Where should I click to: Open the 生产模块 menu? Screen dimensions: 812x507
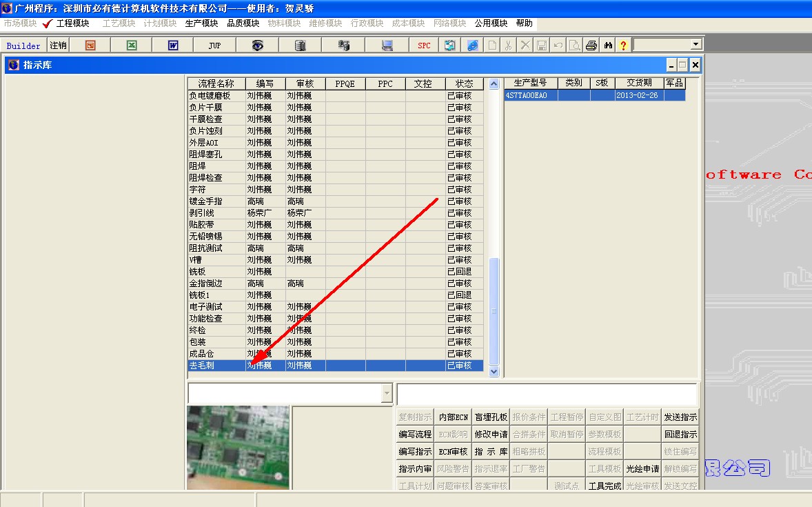pos(201,23)
